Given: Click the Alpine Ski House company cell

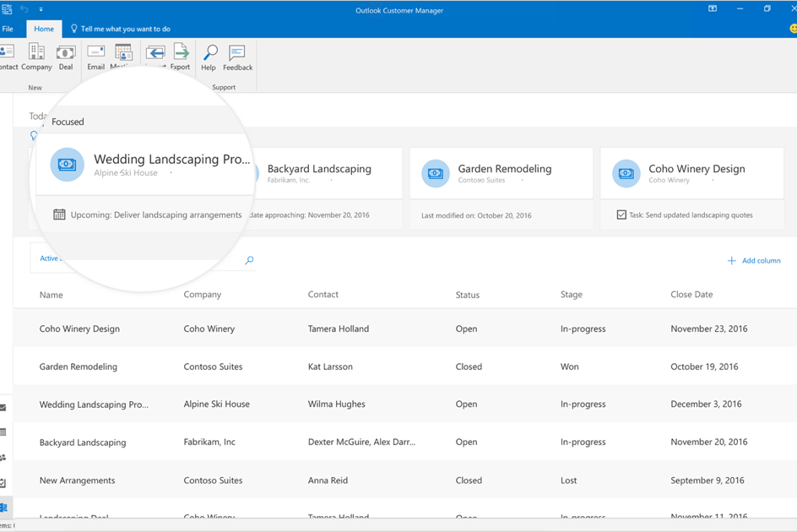Looking at the screenshot, I should click(x=216, y=404).
